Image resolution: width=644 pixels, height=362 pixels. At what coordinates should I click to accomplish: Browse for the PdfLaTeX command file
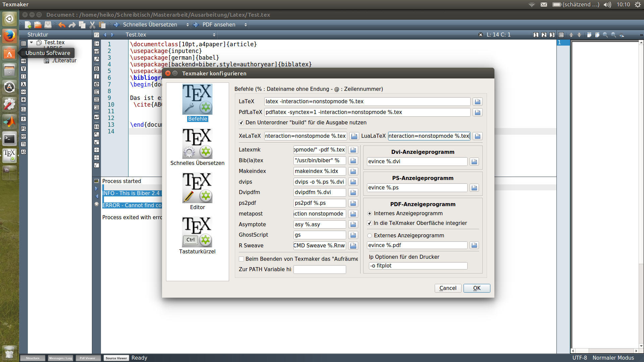[477, 112]
